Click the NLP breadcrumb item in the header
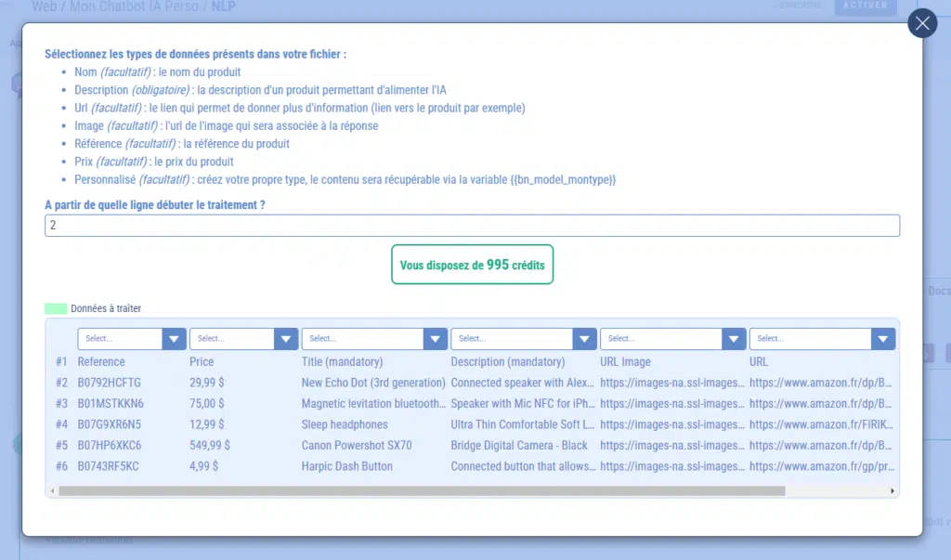The image size is (951, 560). coord(224,6)
